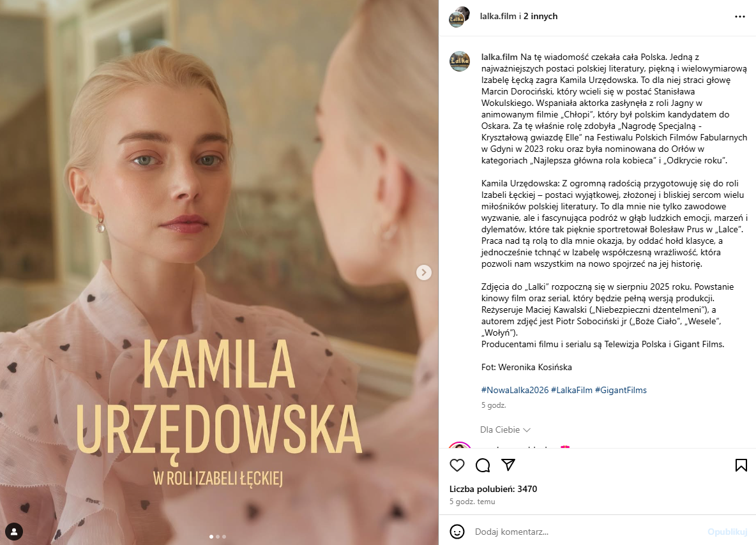
Task: Open lalka.film avatar beside caption
Action: [460, 61]
